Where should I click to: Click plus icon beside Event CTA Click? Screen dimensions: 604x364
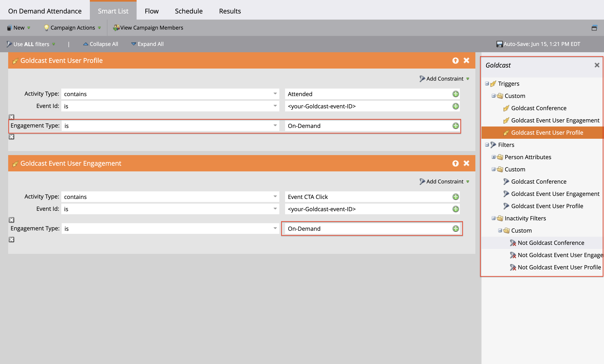click(456, 197)
